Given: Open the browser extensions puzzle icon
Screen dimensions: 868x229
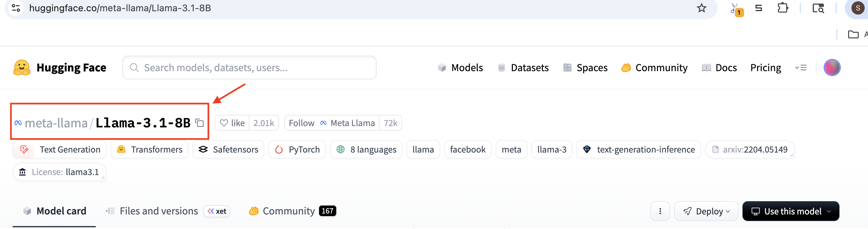Looking at the screenshot, I should (783, 8).
